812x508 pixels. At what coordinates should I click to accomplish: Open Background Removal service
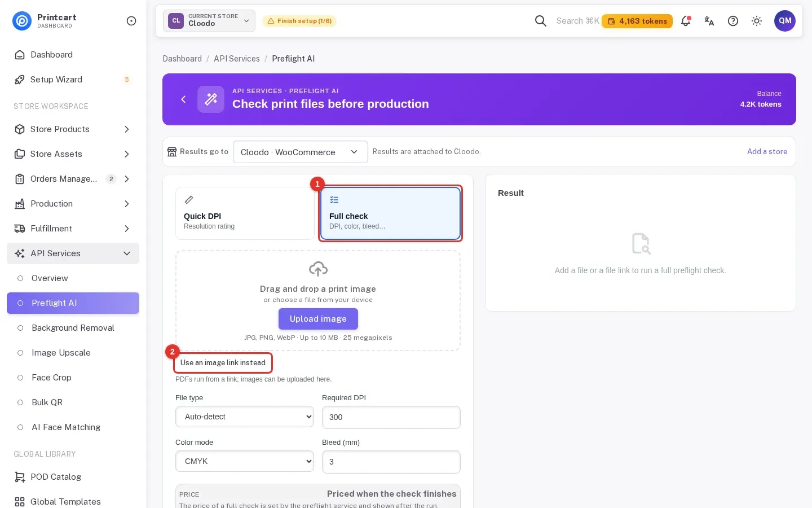[73, 328]
